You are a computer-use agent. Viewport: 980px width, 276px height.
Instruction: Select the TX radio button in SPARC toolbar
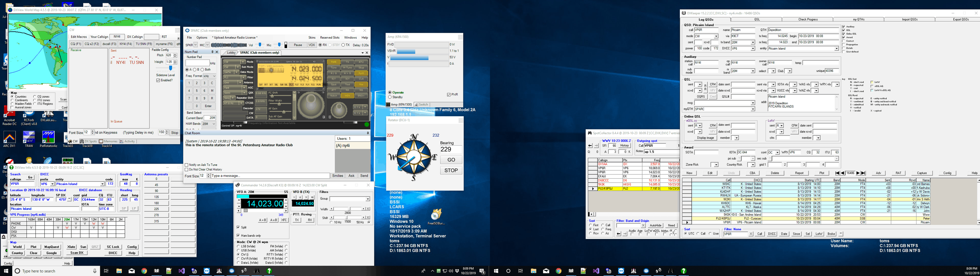tap(343, 45)
